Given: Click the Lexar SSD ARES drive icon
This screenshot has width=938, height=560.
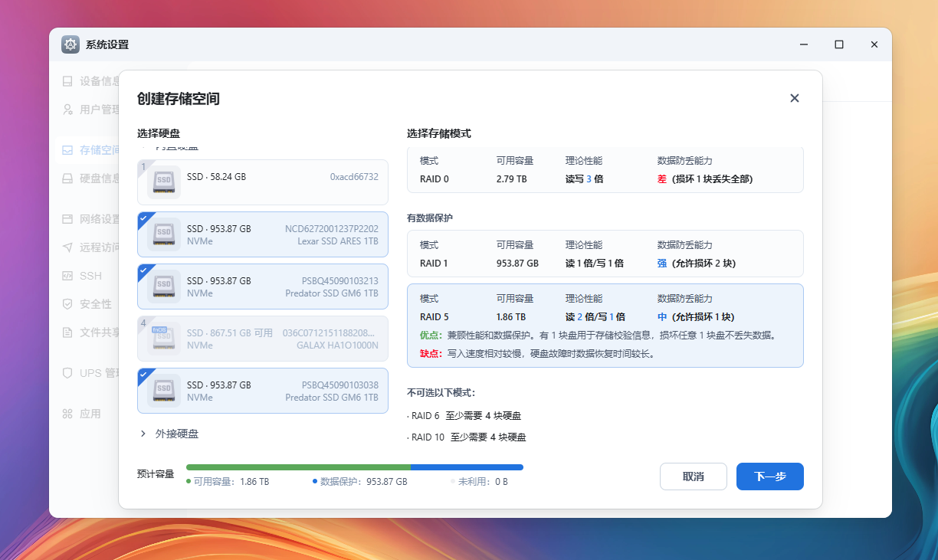Looking at the screenshot, I should coord(163,234).
